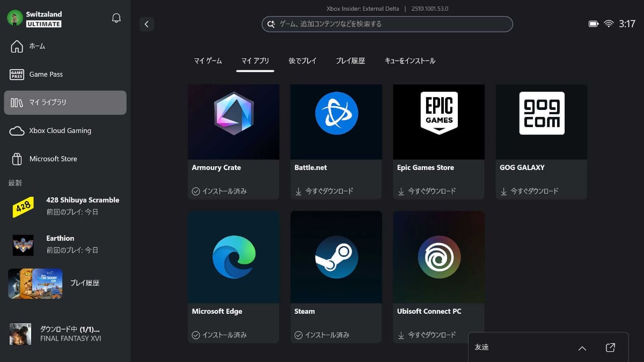Click the battery status icon
Image resolution: width=644 pixels, height=362 pixels.
point(593,23)
